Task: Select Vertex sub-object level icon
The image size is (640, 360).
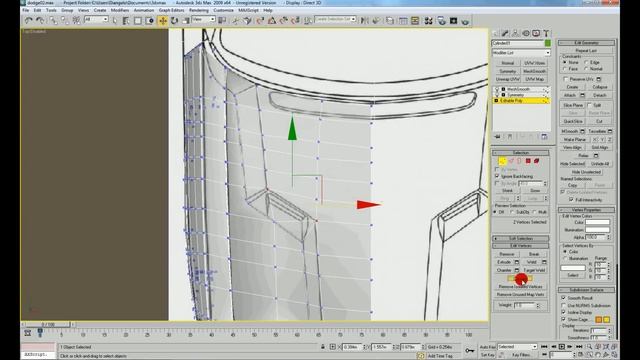Action: [x=502, y=161]
